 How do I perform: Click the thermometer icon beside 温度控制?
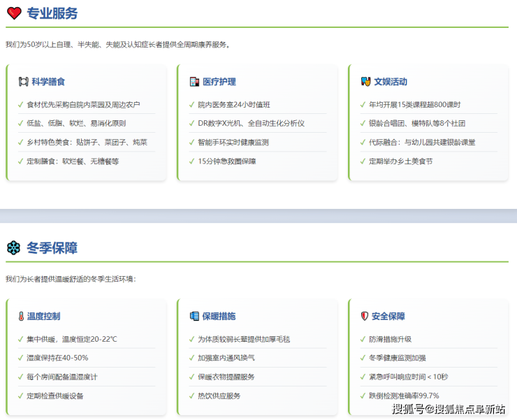[21, 317]
